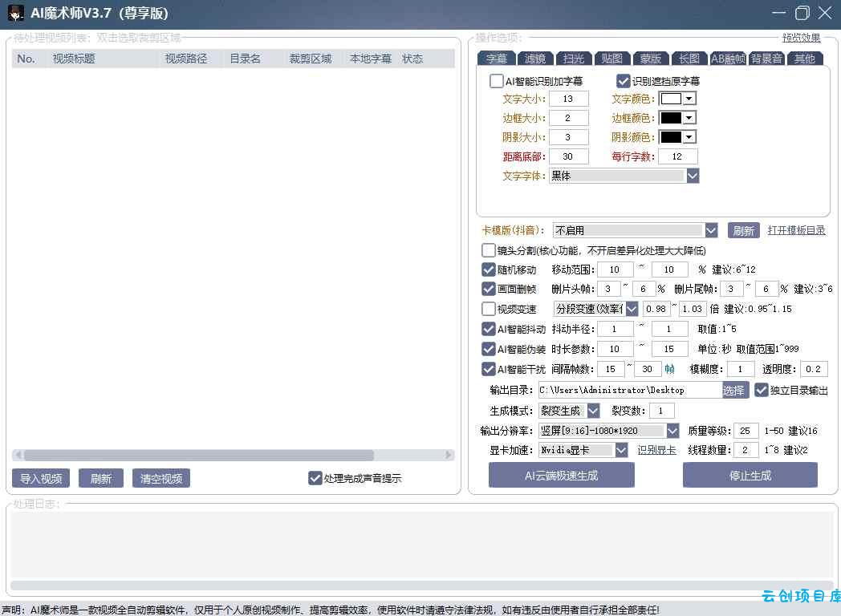This screenshot has height=616, width=841.
Task: Click the 预览效果 link
Action: tap(801, 38)
